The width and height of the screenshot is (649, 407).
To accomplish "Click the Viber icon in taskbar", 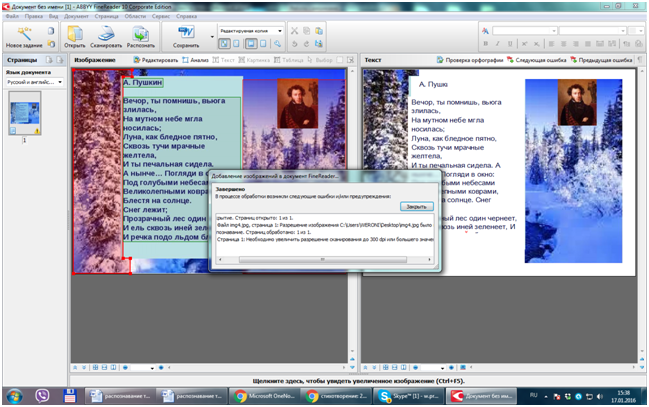I will [x=42, y=396].
